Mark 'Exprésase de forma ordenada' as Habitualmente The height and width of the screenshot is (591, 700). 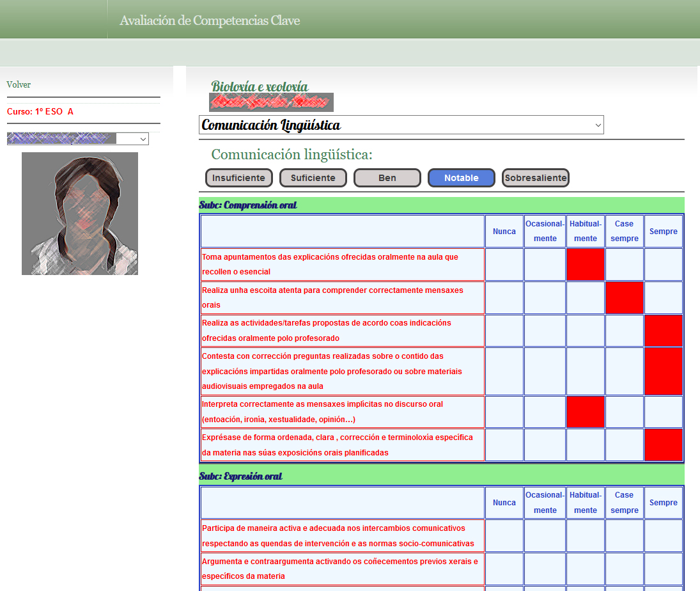point(585,445)
